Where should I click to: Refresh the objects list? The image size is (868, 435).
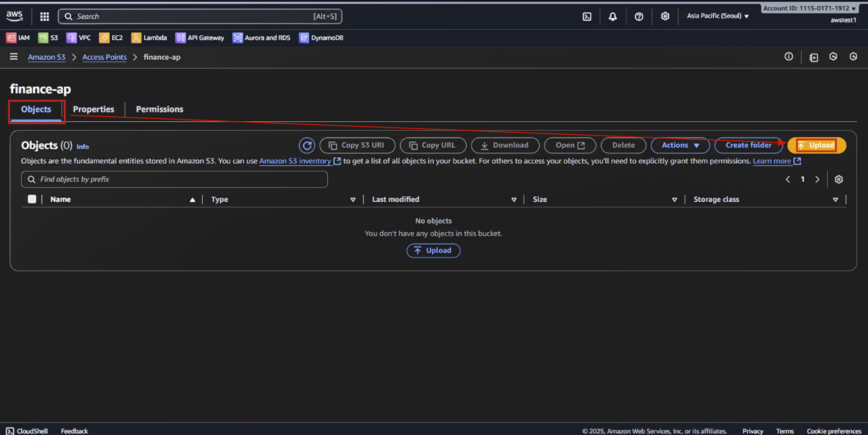coord(307,145)
